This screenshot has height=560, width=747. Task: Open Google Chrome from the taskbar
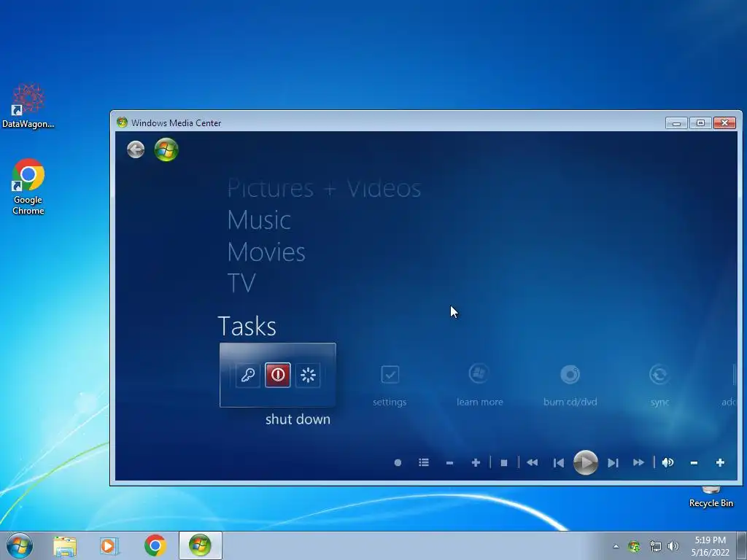(x=155, y=545)
